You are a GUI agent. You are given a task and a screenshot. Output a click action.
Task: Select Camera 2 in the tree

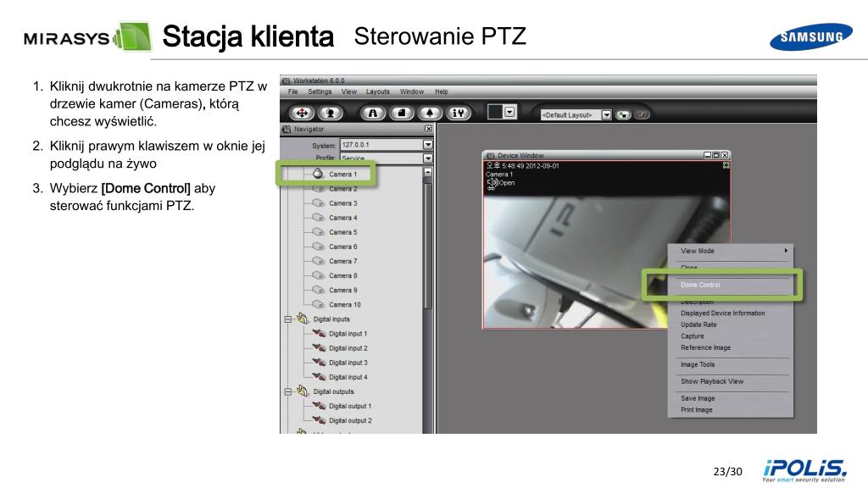coord(343,189)
